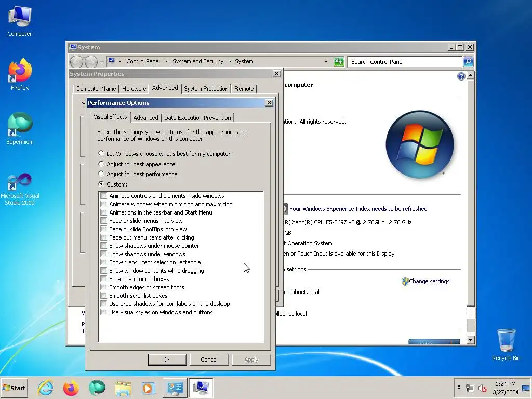Click the Control Panel breadcrumb
The height and width of the screenshot is (399, 532).
point(143,61)
